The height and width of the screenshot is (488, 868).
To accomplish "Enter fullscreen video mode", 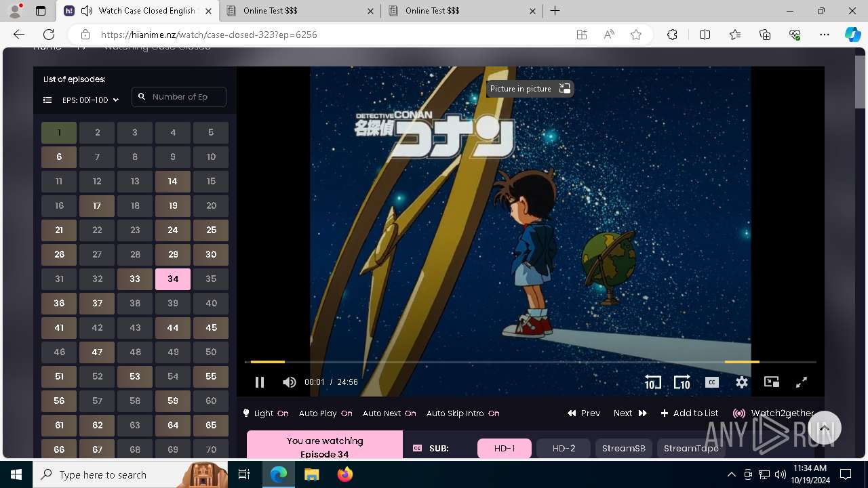I will coord(802,382).
